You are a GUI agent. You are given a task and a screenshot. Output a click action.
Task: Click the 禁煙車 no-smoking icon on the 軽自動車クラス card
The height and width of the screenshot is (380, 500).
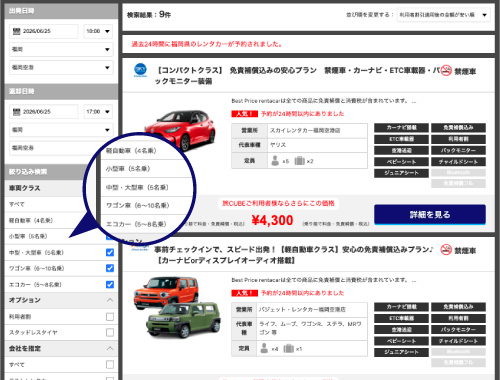[446, 250]
